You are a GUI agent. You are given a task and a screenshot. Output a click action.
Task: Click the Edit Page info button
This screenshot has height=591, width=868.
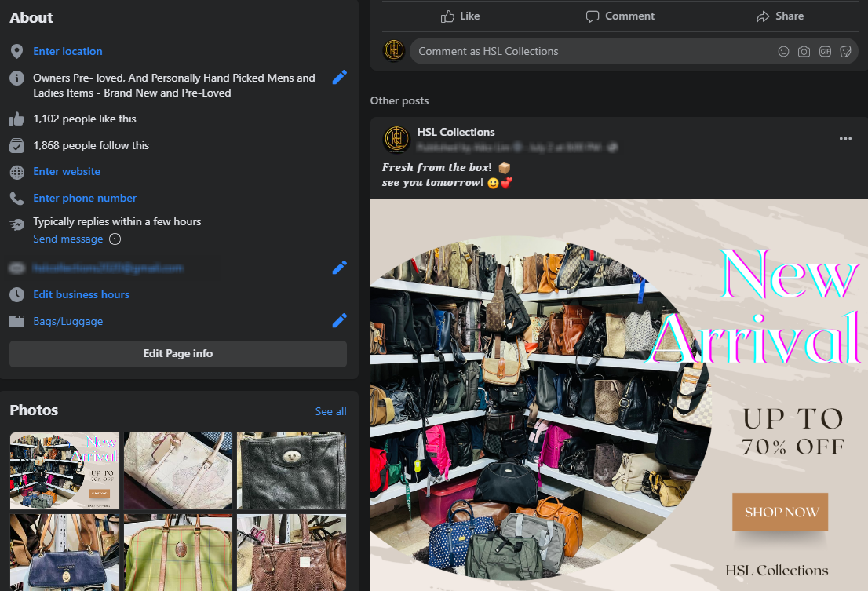(x=178, y=354)
